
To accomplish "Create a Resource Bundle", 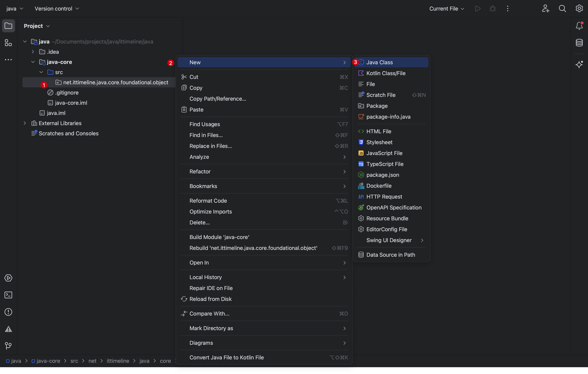I will pyautogui.click(x=391, y=218).
